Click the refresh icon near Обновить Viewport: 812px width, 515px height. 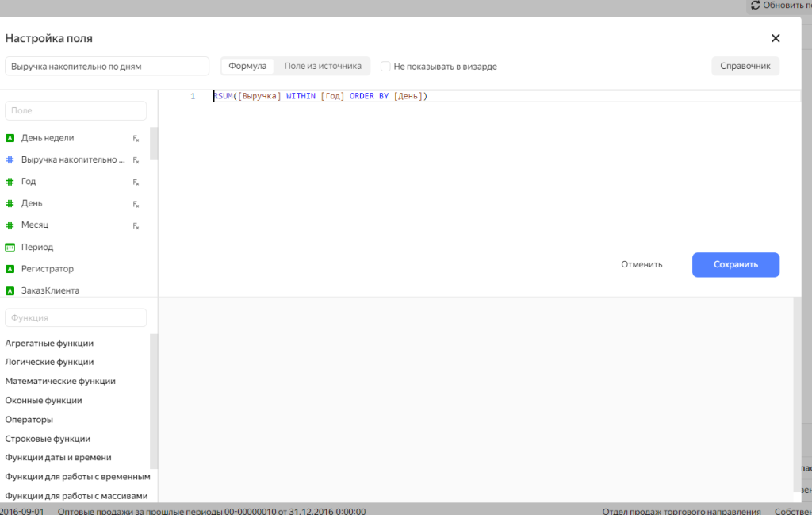click(x=756, y=6)
